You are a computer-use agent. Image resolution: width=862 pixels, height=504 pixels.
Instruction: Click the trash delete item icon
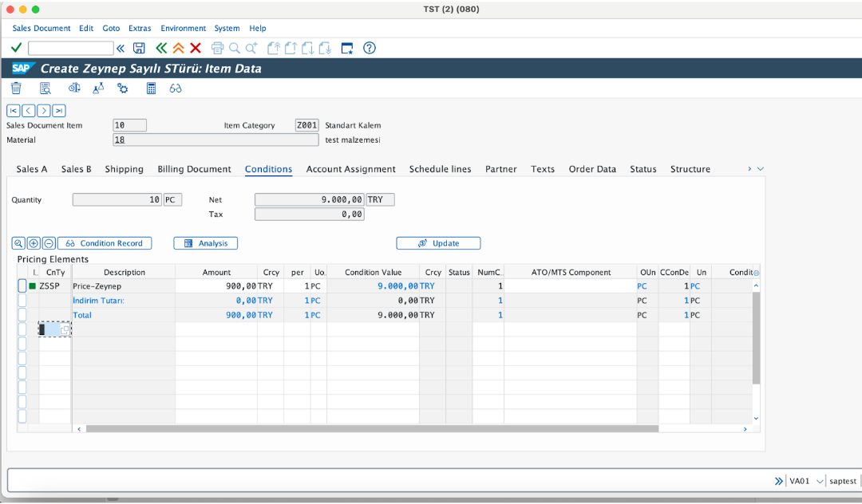(17, 88)
